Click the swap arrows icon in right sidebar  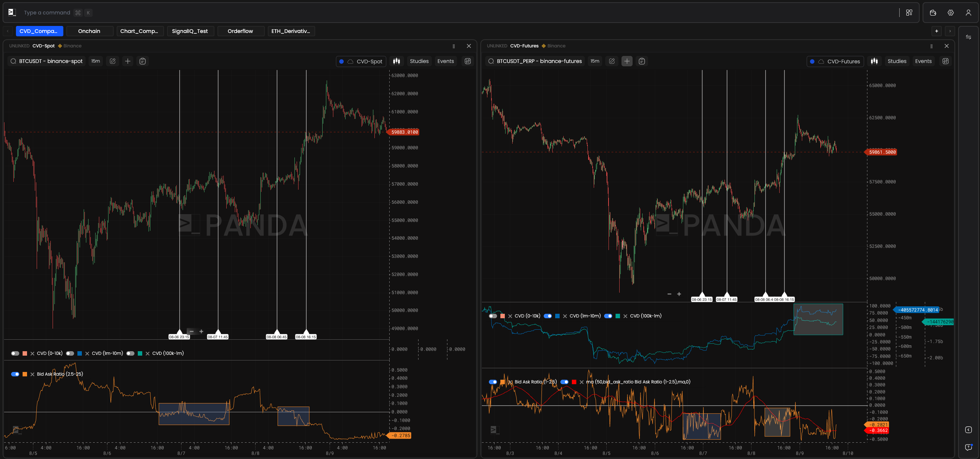tap(968, 37)
